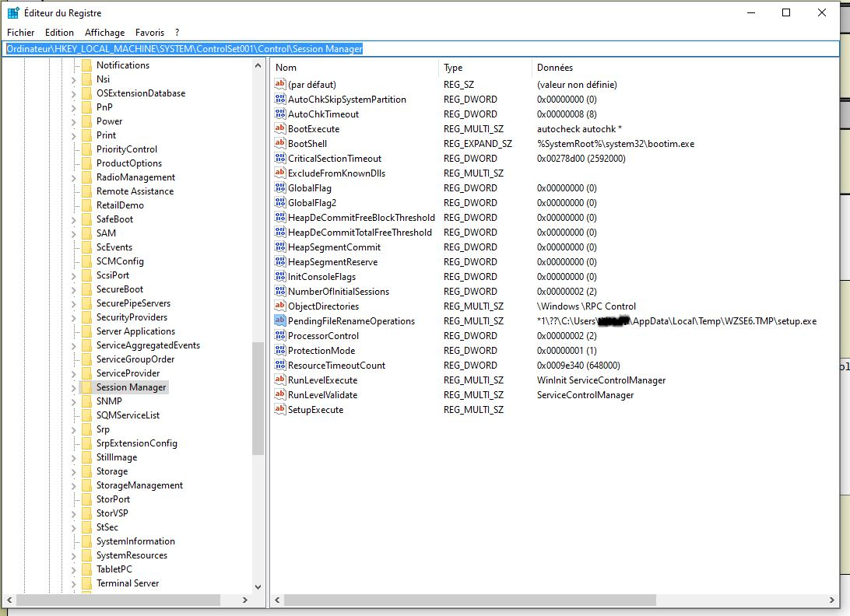Select the RunLevelValidate value name
850x616 pixels.
(x=322, y=395)
